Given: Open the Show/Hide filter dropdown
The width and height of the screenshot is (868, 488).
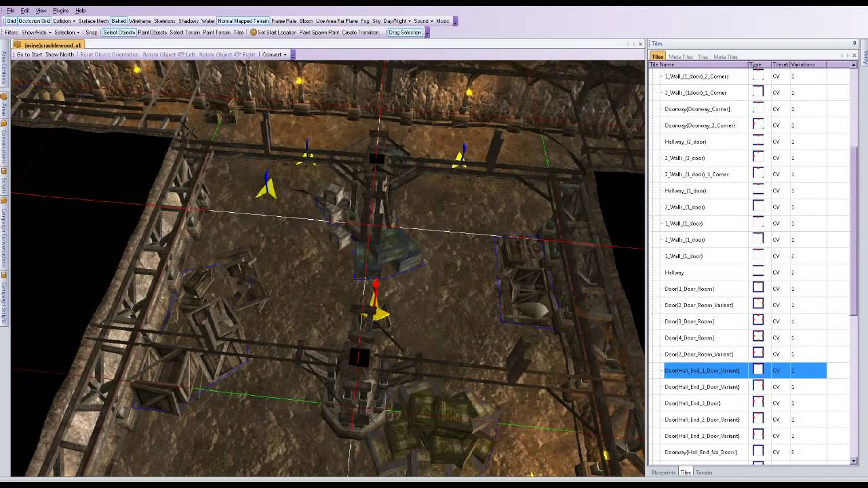Looking at the screenshot, I should coord(36,33).
